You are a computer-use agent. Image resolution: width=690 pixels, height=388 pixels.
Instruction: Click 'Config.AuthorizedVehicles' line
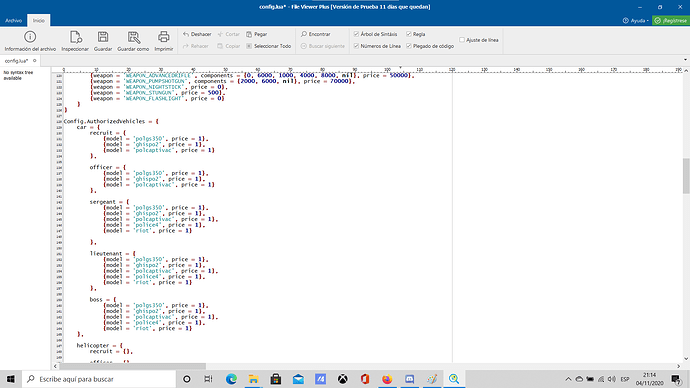point(111,121)
